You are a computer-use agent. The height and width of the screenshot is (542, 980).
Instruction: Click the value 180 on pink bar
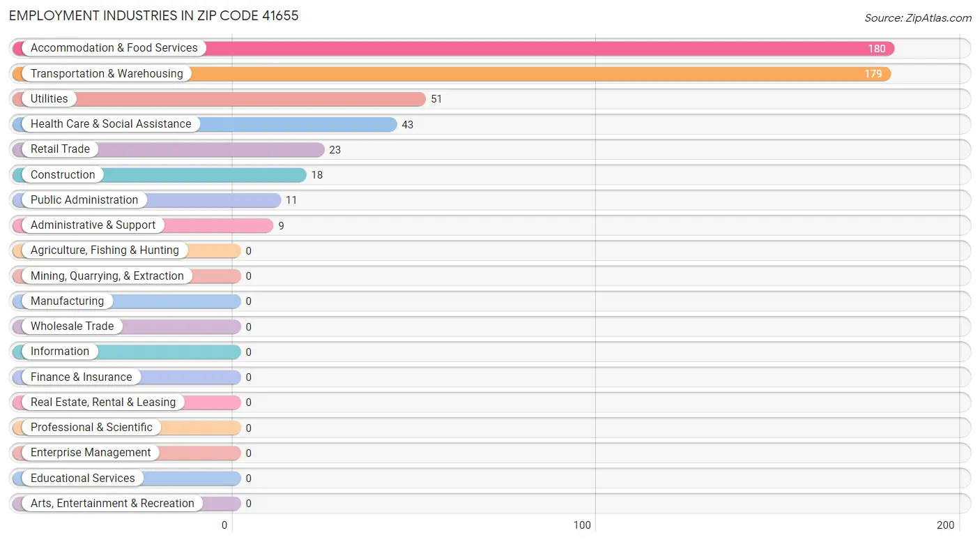877,49
